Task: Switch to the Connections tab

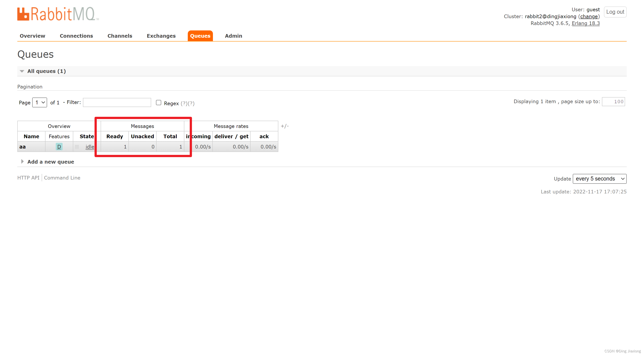Action: (76, 36)
